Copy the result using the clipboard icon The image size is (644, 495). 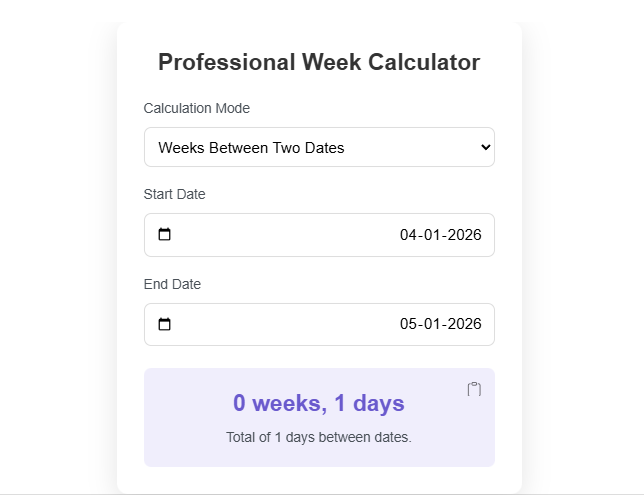tap(474, 389)
